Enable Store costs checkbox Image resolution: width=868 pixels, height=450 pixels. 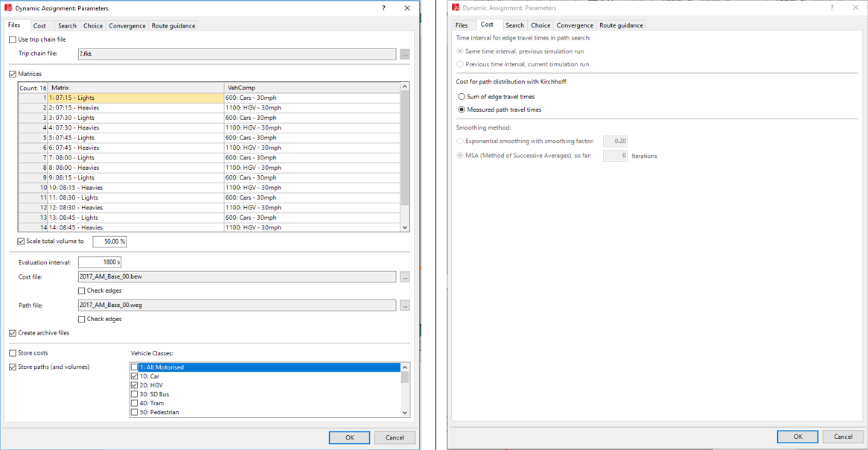(13, 352)
